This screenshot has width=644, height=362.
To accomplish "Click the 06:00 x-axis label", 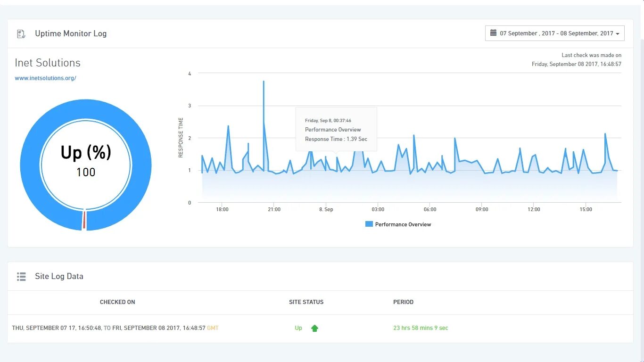I will (x=430, y=209).
